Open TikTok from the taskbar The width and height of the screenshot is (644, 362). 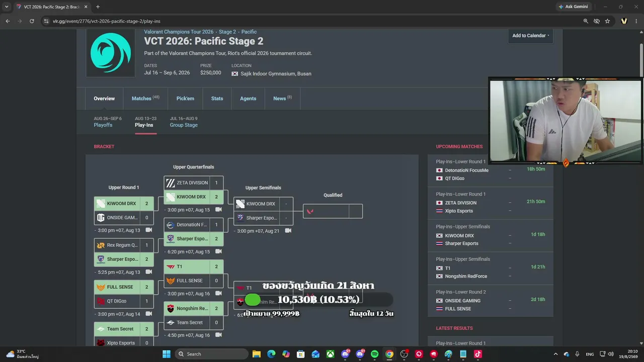pyautogui.click(x=478, y=354)
